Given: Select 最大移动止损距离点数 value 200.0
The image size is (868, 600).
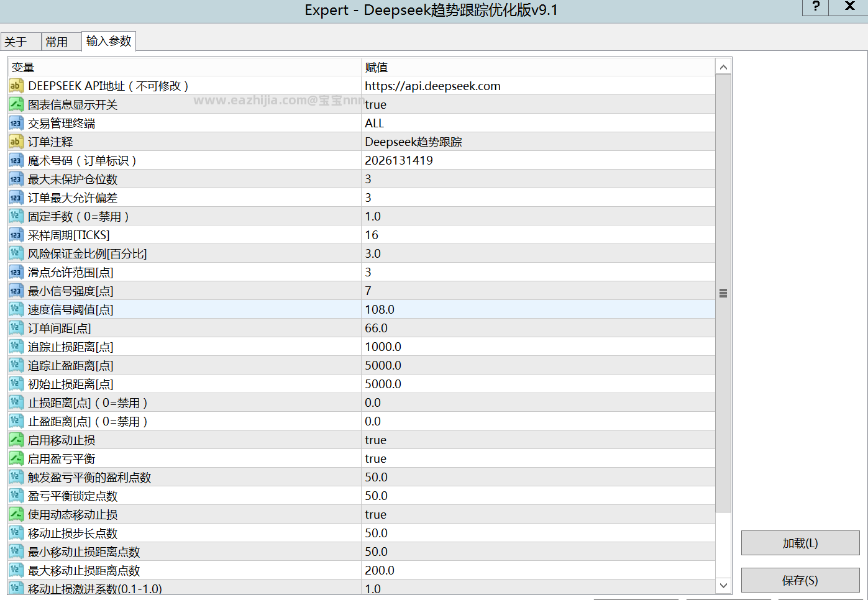Looking at the screenshot, I should (x=538, y=570).
